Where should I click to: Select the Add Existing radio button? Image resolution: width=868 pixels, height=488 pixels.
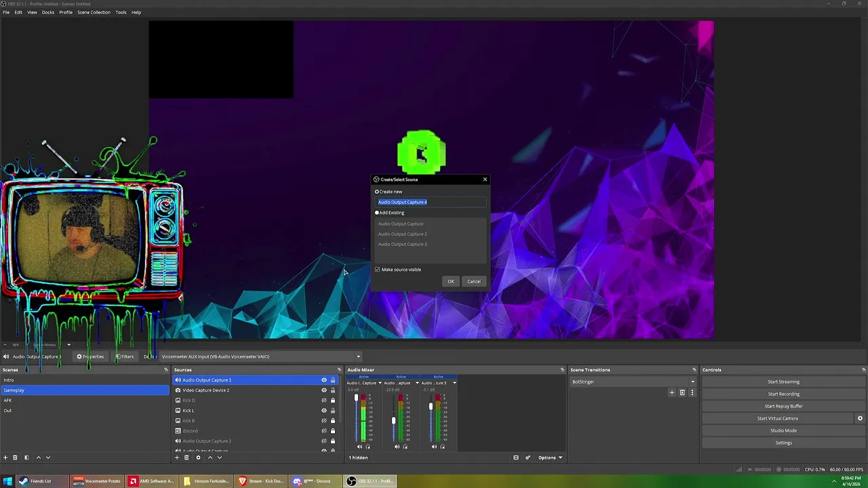(x=377, y=213)
